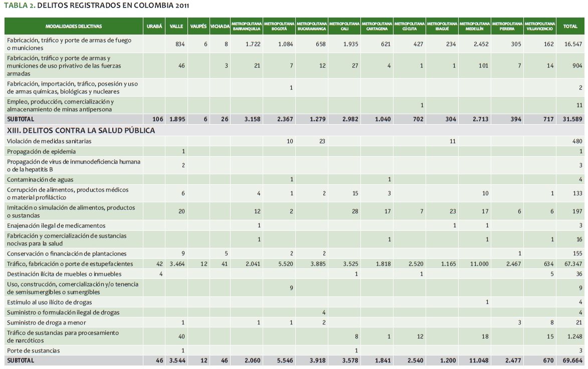The width and height of the screenshot is (588, 369).
Task: Select the "MODALIDADES DELICTIVAS" column header
Action: click(73, 27)
